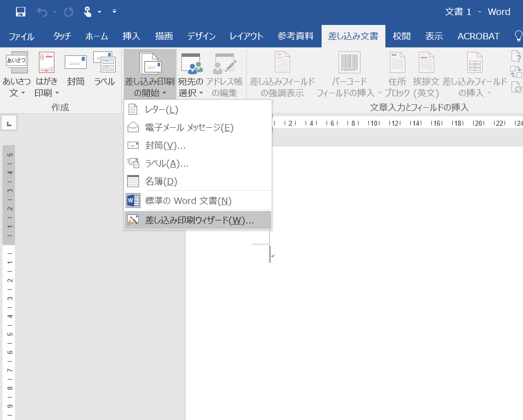Click the ruler tab selector L button
This screenshot has height=420, width=523.
tap(9, 124)
